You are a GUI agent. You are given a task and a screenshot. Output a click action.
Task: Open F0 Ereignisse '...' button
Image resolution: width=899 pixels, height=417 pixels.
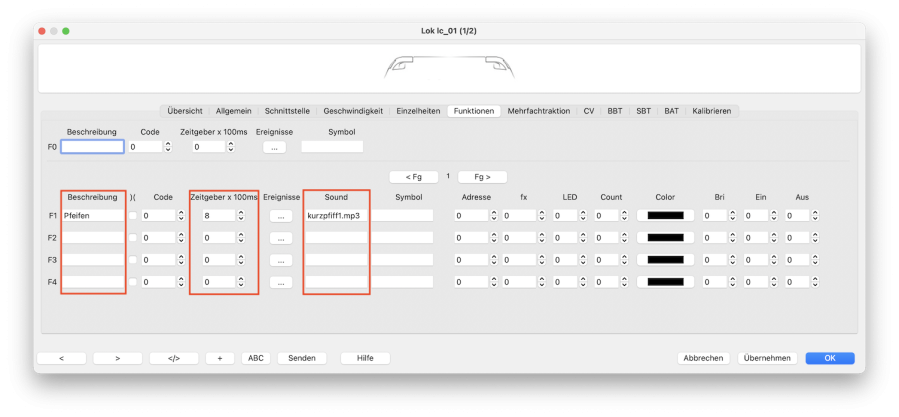coord(275,147)
